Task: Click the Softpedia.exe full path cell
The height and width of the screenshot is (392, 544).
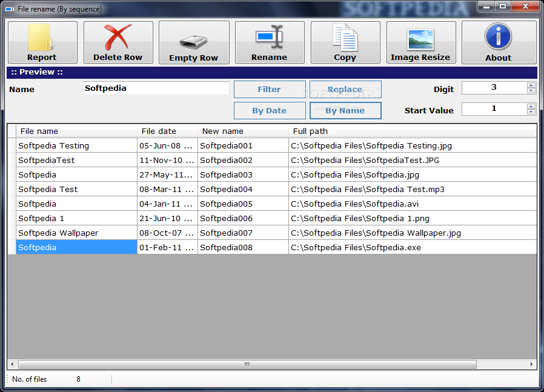Action: click(413, 247)
